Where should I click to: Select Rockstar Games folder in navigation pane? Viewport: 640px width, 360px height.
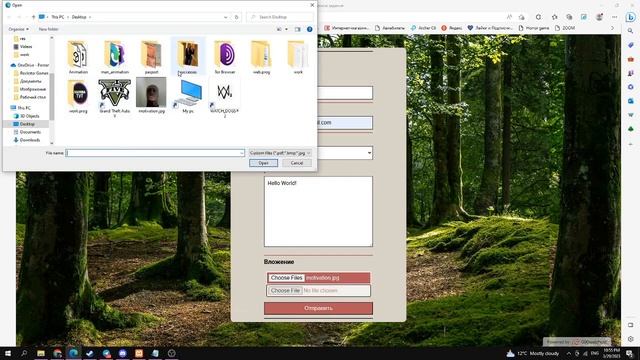[x=31, y=73]
